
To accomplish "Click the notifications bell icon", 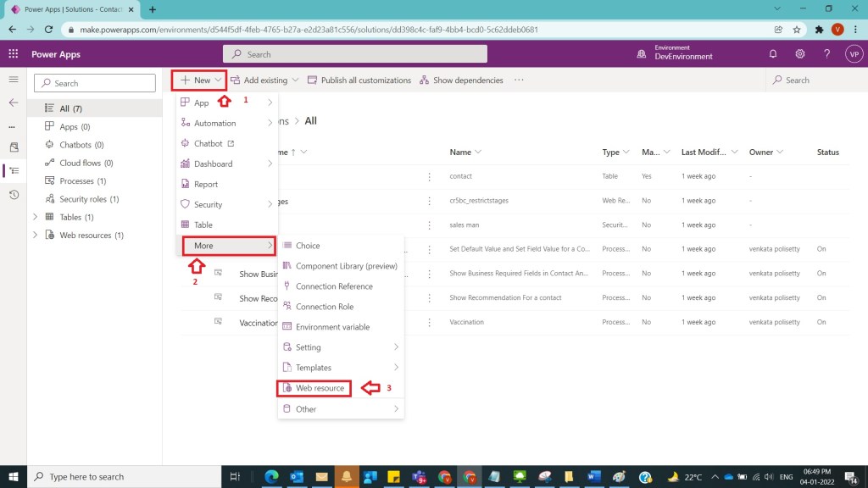I will coord(772,54).
